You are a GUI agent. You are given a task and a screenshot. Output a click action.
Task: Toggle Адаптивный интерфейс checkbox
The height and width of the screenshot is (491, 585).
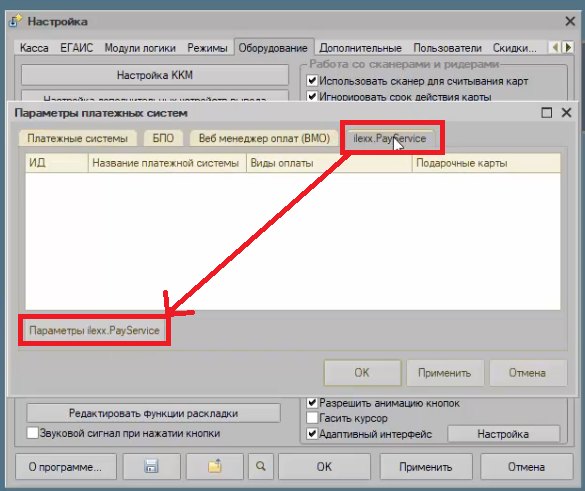[312, 434]
